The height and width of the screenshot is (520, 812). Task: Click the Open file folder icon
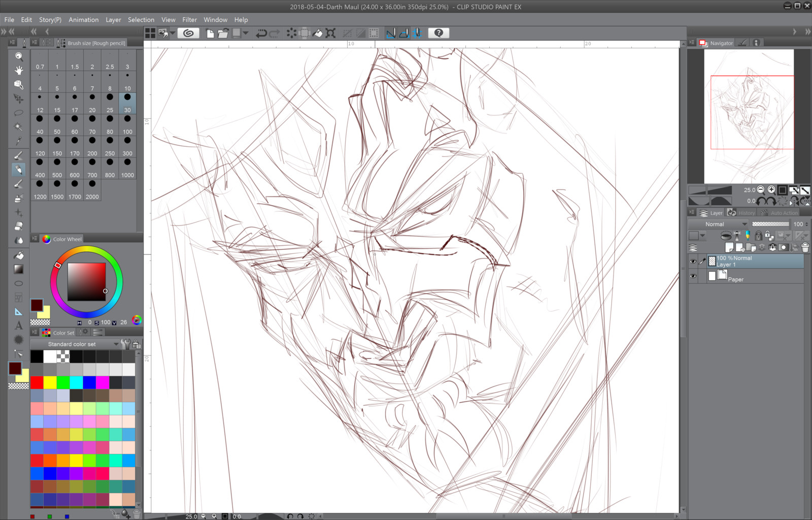(223, 33)
